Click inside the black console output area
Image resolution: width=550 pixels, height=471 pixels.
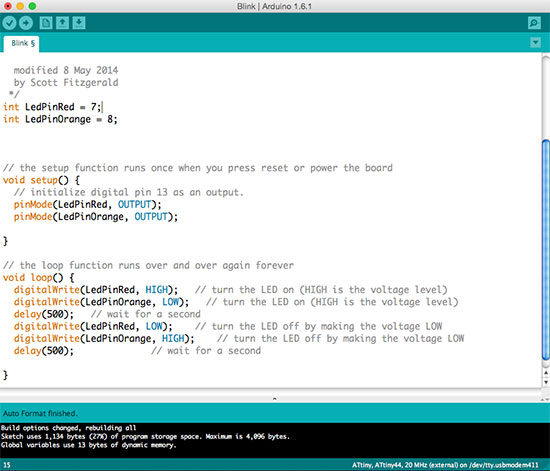(275, 440)
